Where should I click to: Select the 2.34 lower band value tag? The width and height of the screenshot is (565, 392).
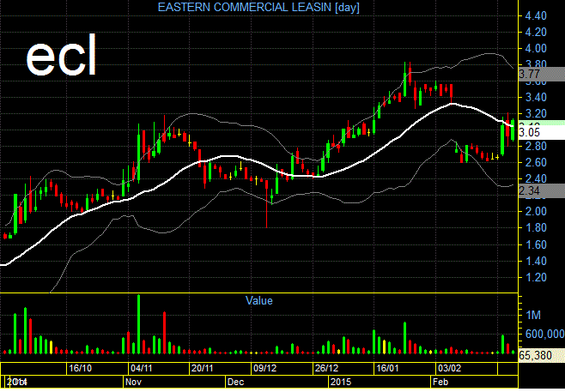[542, 190]
